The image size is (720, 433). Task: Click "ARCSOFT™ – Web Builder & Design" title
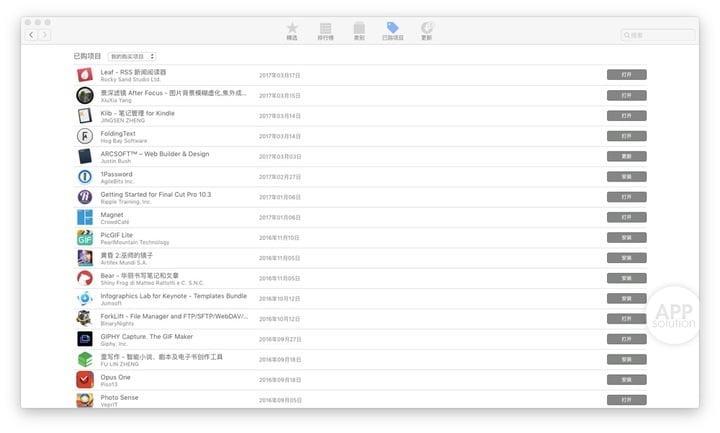(155, 153)
